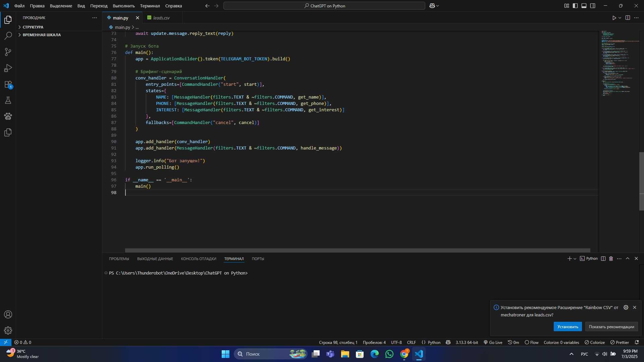This screenshot has height=362, width=644.
Task: Kill the terminal with trash icon
Action: pyautogui.click(x=611, y=258)
